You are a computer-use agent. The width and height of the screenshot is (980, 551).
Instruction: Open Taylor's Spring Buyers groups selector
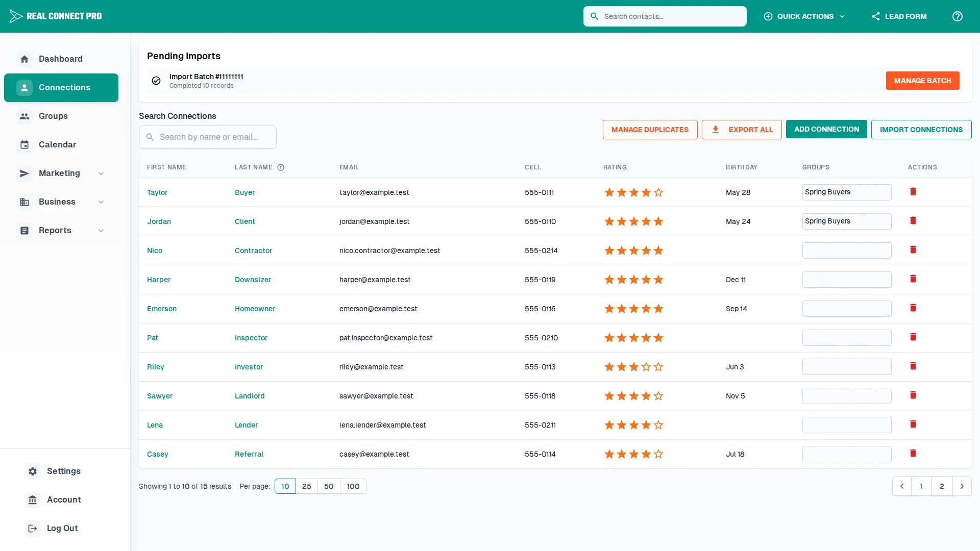click(847, 192)
